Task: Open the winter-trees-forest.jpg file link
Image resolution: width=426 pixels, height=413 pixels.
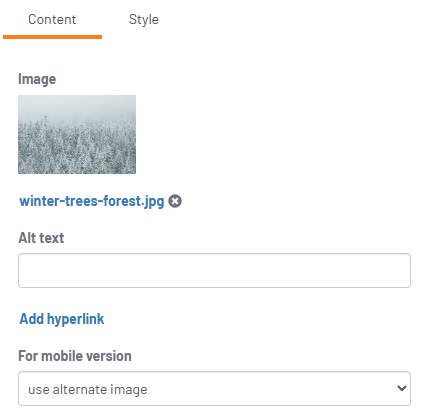Action: click(x=92, y=201)
